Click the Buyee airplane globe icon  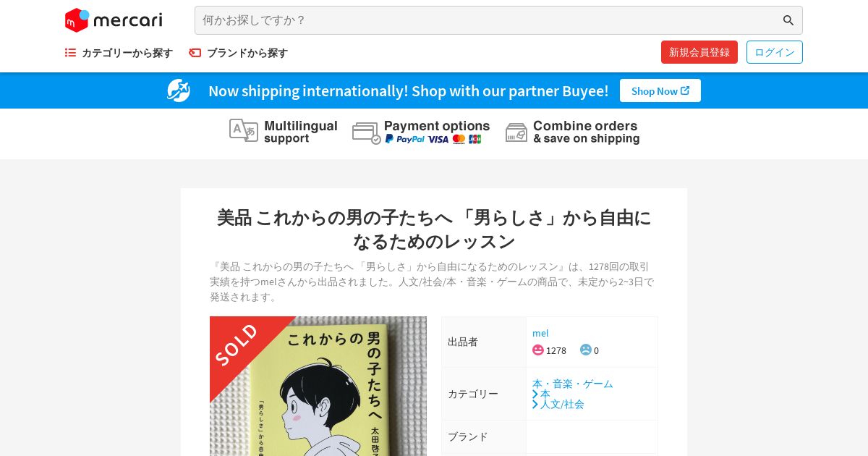coord(179,90)
